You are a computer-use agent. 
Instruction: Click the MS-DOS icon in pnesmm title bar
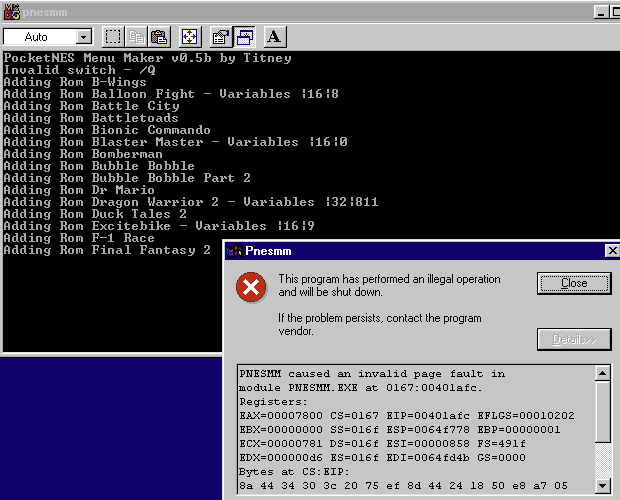click(x=12, y=12)
